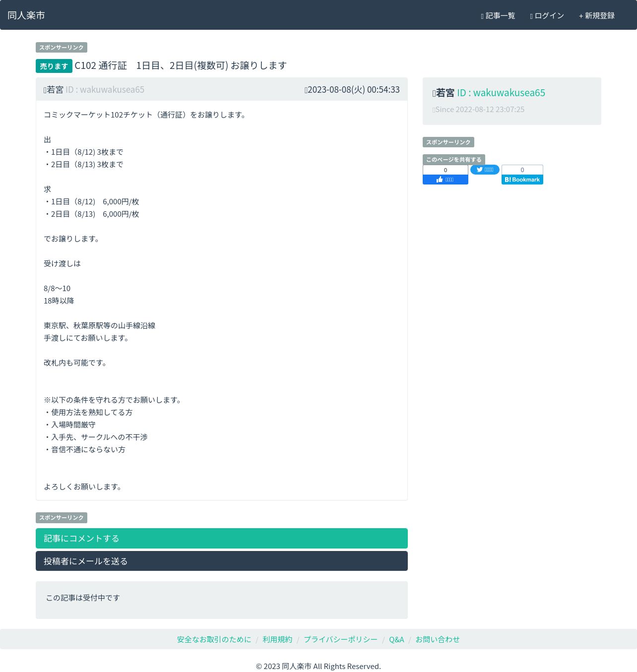Click the line ・入場時間厳守
The height and width of the screenshot is (672, 637).
[70, 425]
